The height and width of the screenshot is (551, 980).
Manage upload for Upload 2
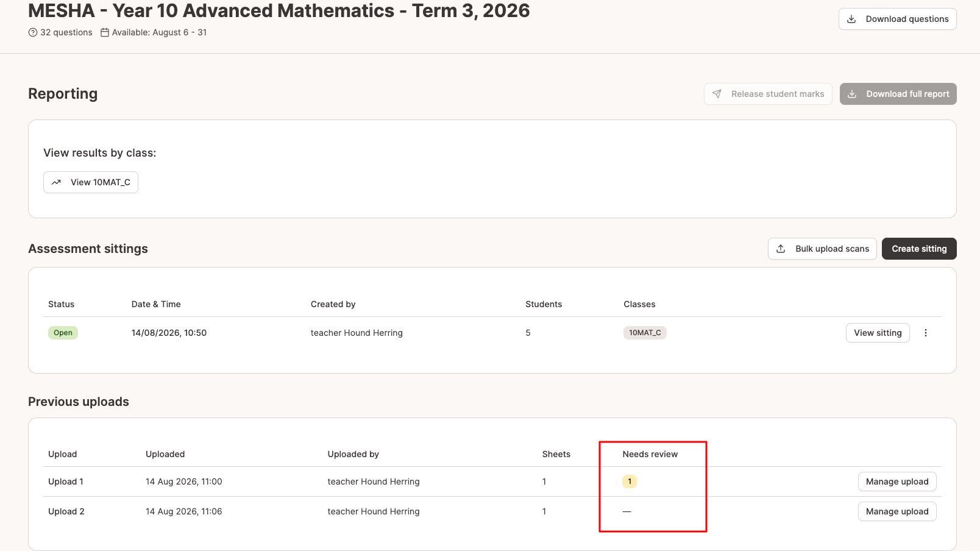point(897,511)
